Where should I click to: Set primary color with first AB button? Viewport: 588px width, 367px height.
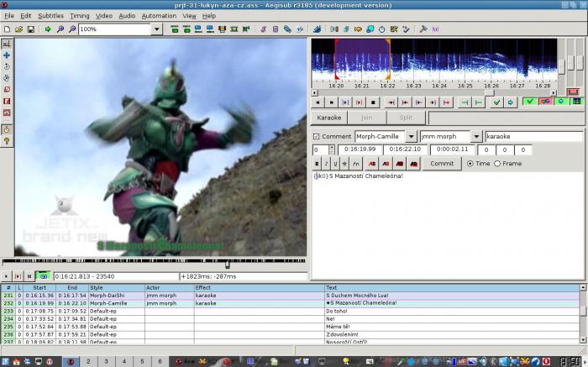click(x=372, y=164)
